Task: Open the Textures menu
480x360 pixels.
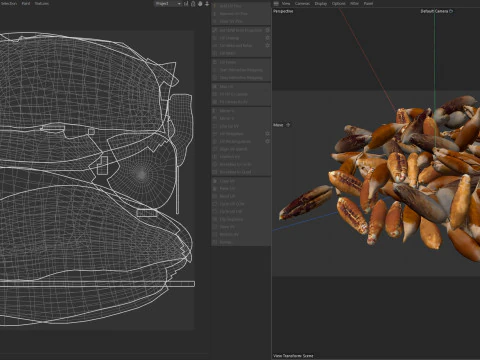Action: tap(42, 3)
